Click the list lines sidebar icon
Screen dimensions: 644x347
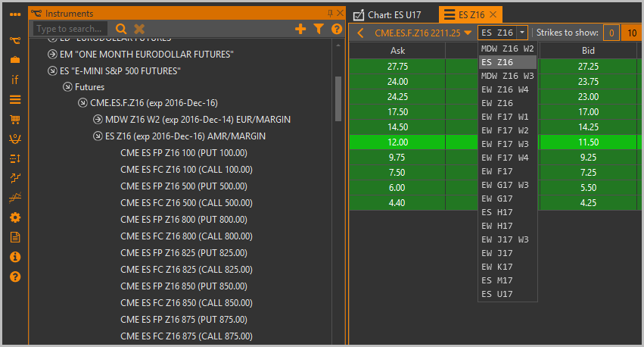(15, 99)
